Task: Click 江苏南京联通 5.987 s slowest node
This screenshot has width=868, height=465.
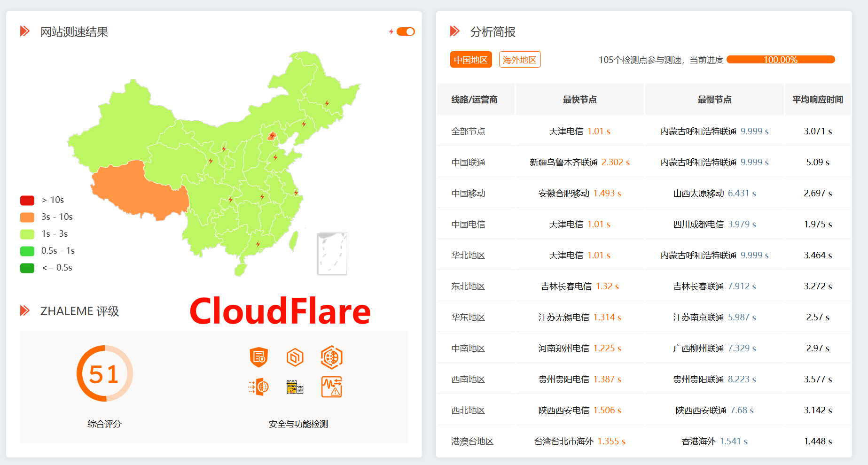Action: (x=714, y=318)
